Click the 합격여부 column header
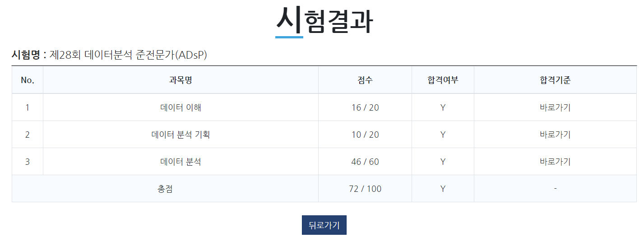 tap(443, 80)
